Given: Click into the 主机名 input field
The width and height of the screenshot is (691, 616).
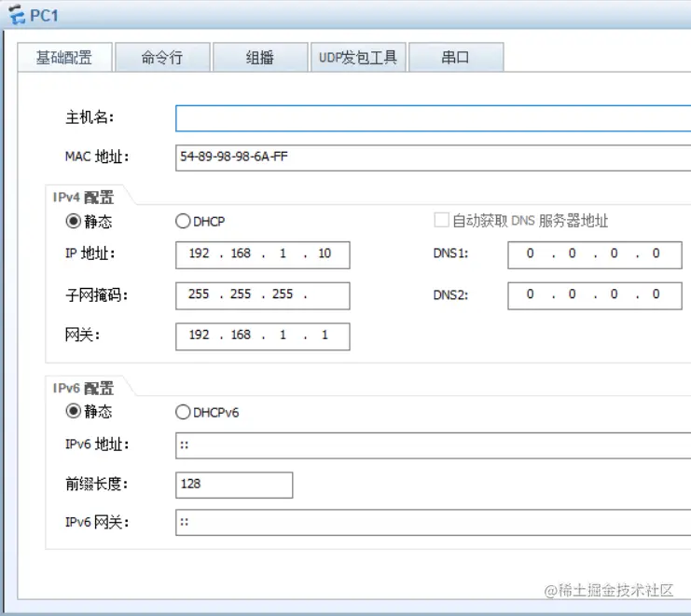Looking at the screenshot, I should 434,118.
